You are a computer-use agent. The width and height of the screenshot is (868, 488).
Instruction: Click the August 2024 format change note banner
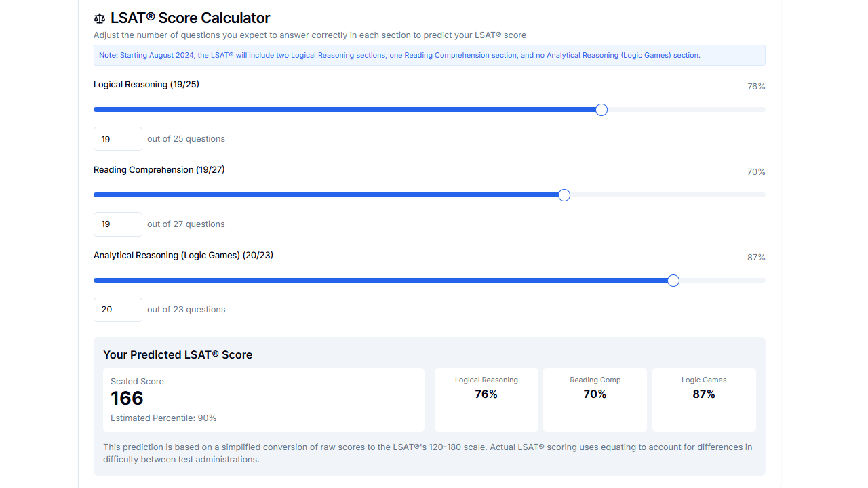[x=429, y=55]
